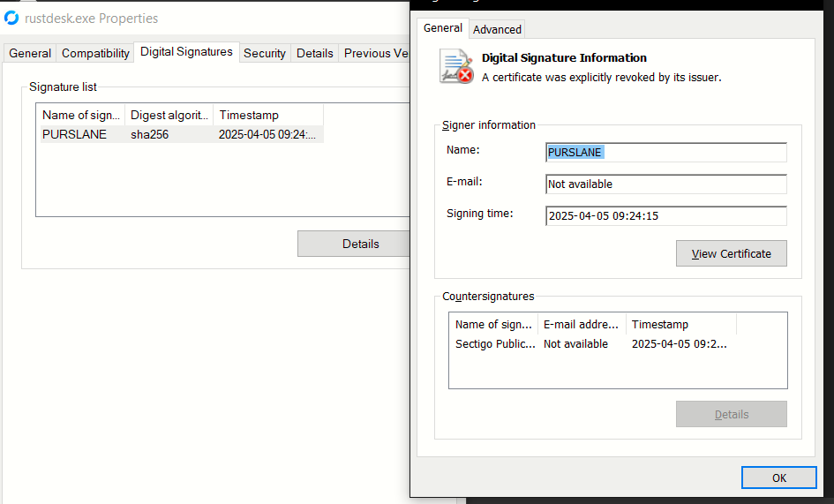Viewport: 834px width, 504px height.
Task: Click the E-mail field showing Not available
Action: (x=665, y=184)
